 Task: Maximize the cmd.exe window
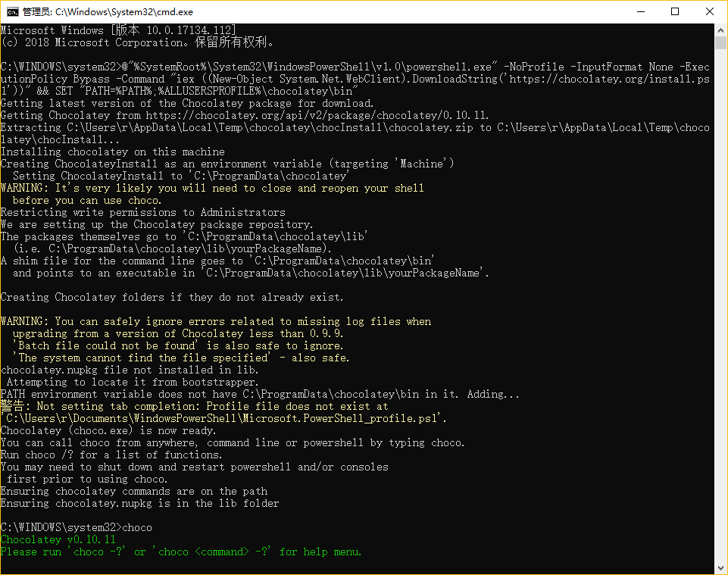675,11
